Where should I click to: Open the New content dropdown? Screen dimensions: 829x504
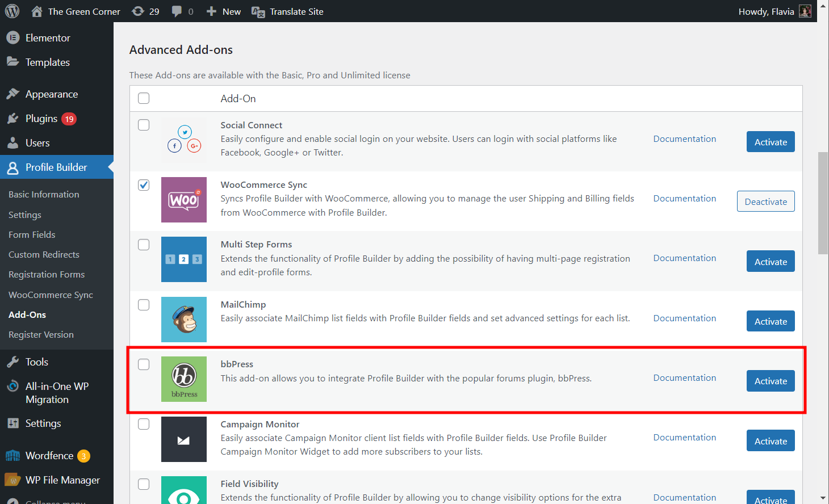pyautogui.click(x=224, y=11)
